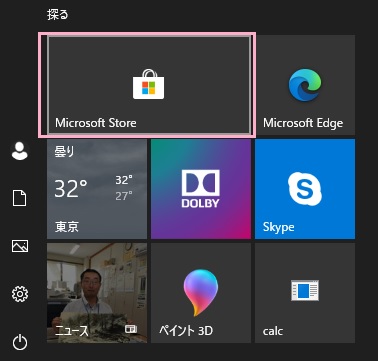Screen dimensions: 378x361
Task: Open the Tokyo weather tile
Action: coord(97,189)
